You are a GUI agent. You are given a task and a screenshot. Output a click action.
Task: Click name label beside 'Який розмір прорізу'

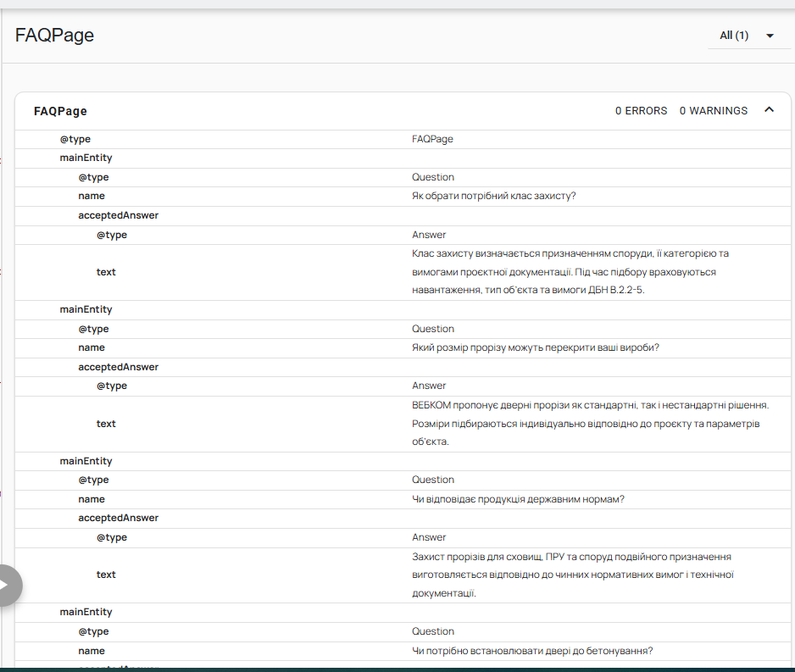pyautogui.click(x=92, y=347)
